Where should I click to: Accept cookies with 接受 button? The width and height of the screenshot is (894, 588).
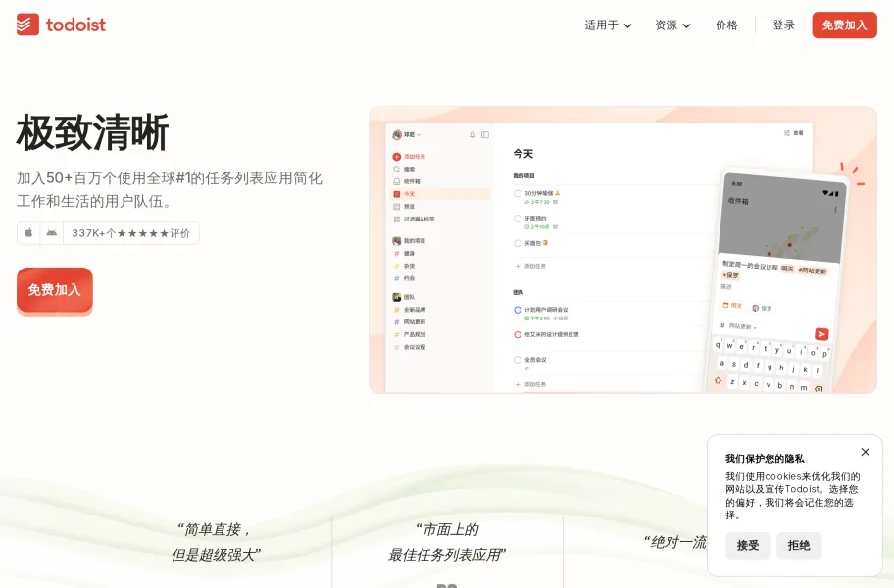click(748, 545)
